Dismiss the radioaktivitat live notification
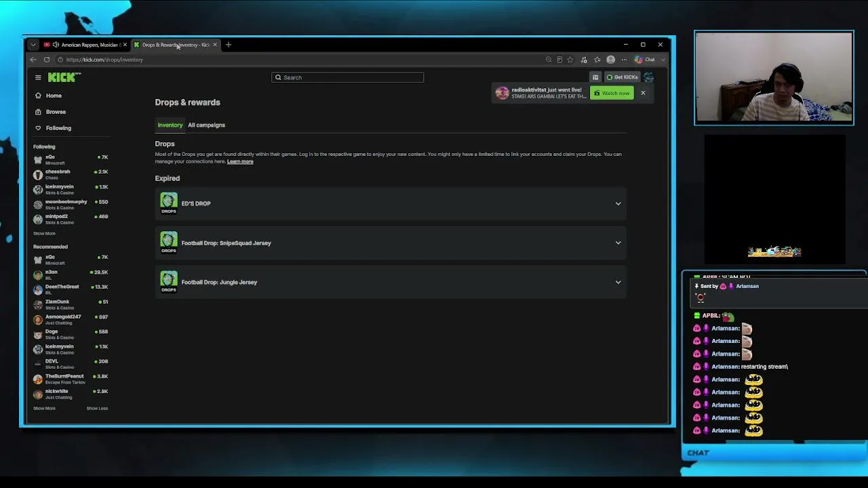Viewport: 868px width, 488px height. pyautogui.click(x=643, y=93)
